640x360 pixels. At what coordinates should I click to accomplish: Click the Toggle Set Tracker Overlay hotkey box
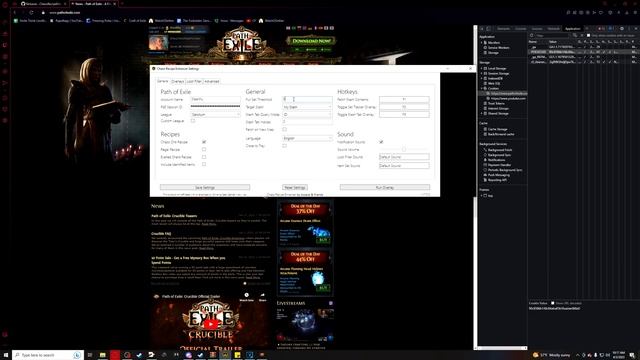[x=404, y=107]
